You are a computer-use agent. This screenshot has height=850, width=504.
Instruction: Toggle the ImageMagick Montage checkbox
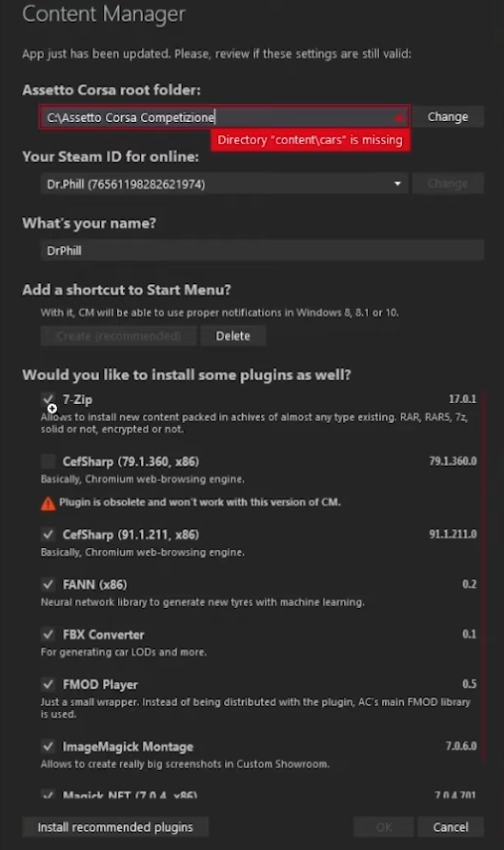tap(49, 746)
